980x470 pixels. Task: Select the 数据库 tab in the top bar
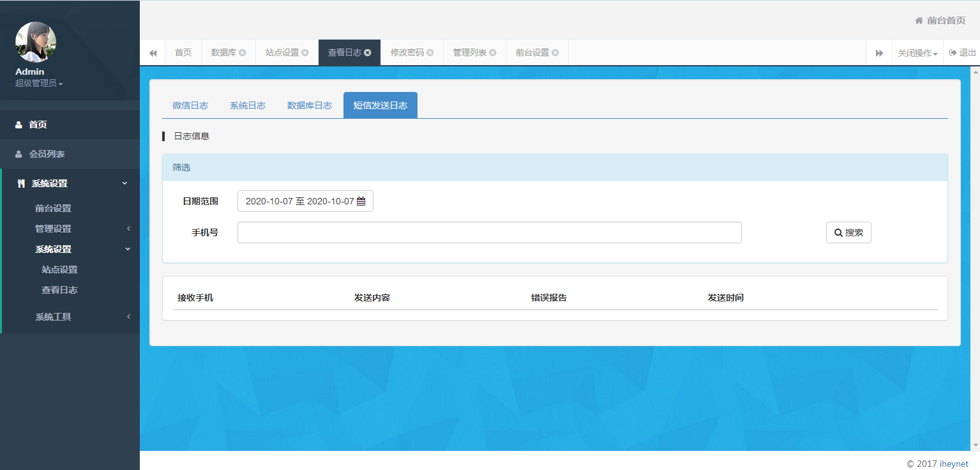(x=223, y=52)
